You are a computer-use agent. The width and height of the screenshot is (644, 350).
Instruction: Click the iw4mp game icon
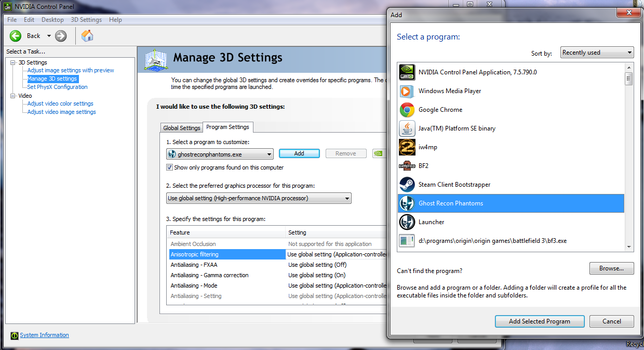point(407,147)
